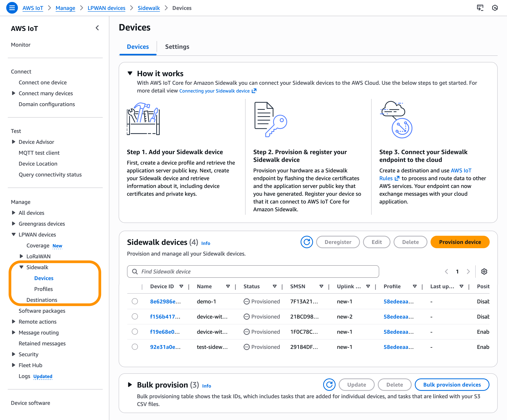This screenshot has width=507, height=420.
Task: Click the Provision device button
Action: point(460,242)
